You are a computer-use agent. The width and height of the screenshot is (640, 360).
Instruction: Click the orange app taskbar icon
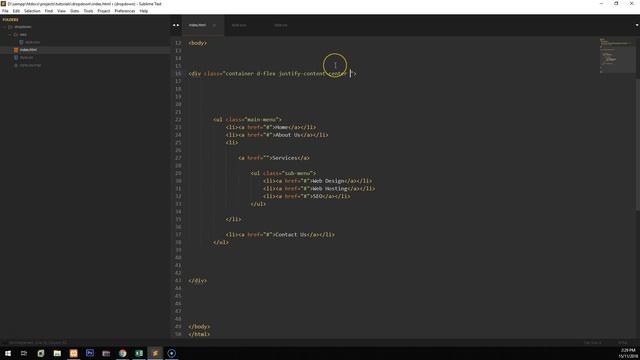73,353
